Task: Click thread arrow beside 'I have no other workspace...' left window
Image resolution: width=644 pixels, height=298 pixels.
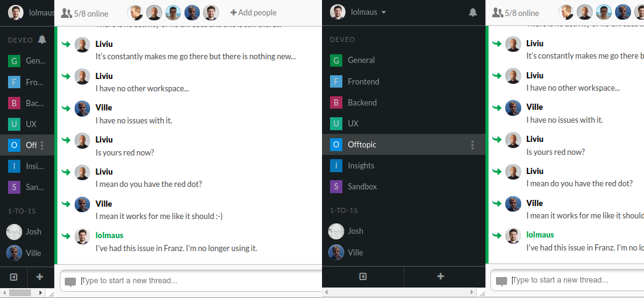Action: click(66, 76)
